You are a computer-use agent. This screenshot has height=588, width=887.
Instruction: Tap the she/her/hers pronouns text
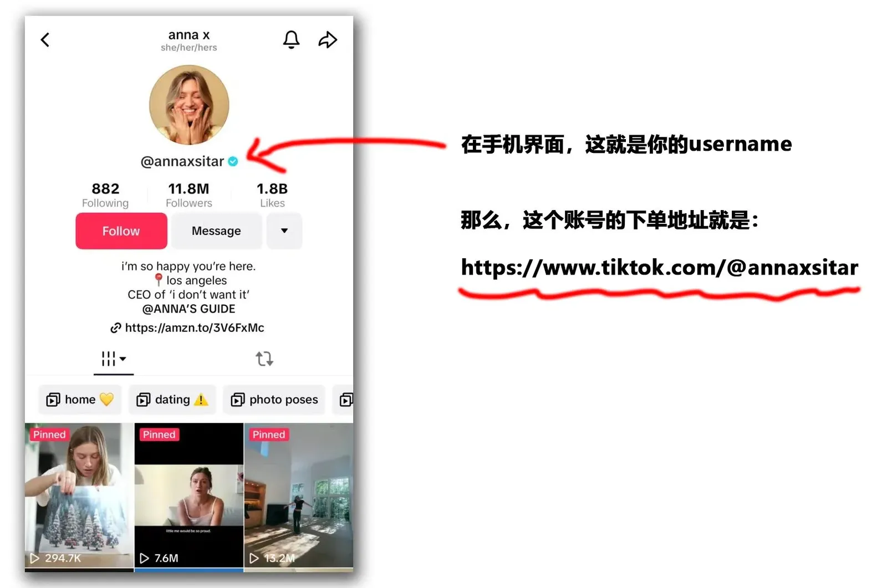pyautogui.click(x=189, y=48)
